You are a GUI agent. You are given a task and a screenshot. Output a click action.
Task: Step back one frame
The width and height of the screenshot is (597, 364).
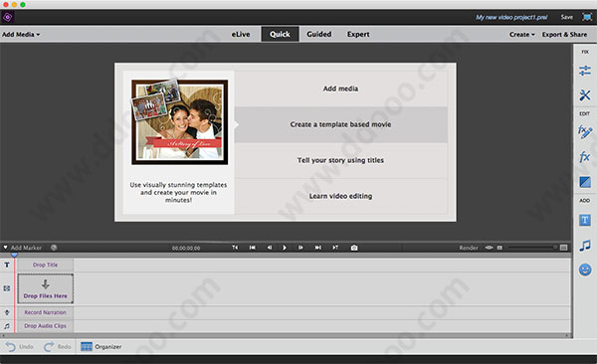pyautogui.click(x=270, y=248)
